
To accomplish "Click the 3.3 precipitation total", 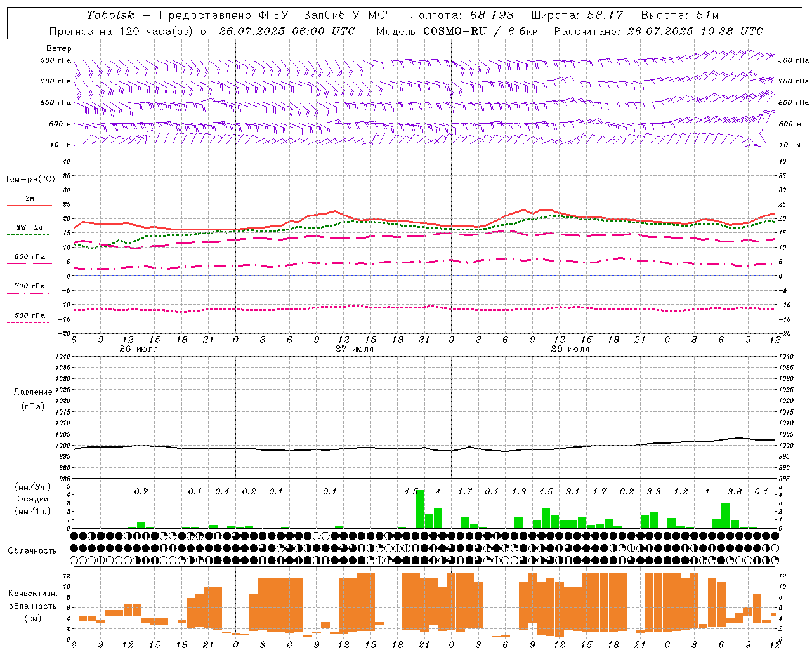I will pyautogui.click(x=653, y=491).
